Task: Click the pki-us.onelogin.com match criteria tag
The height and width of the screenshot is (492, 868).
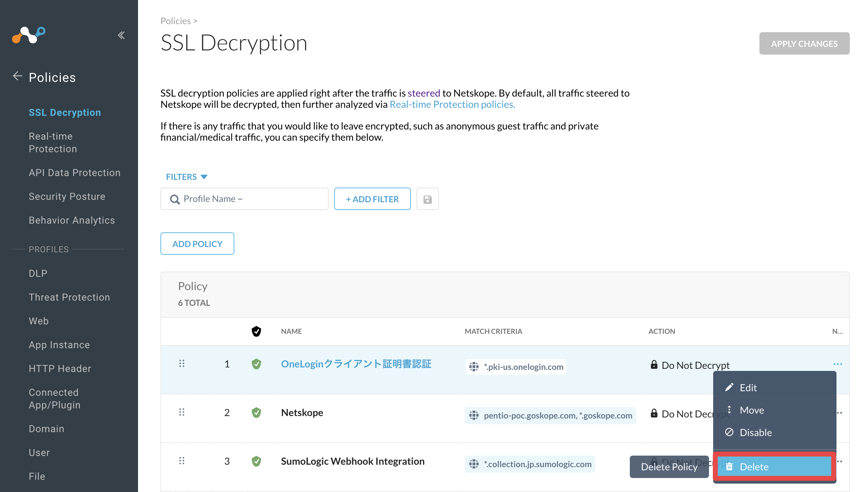Action: click(516, 367)
